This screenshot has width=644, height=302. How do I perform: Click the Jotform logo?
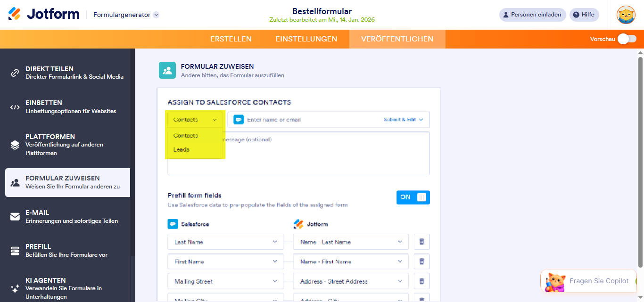point(44,14)
